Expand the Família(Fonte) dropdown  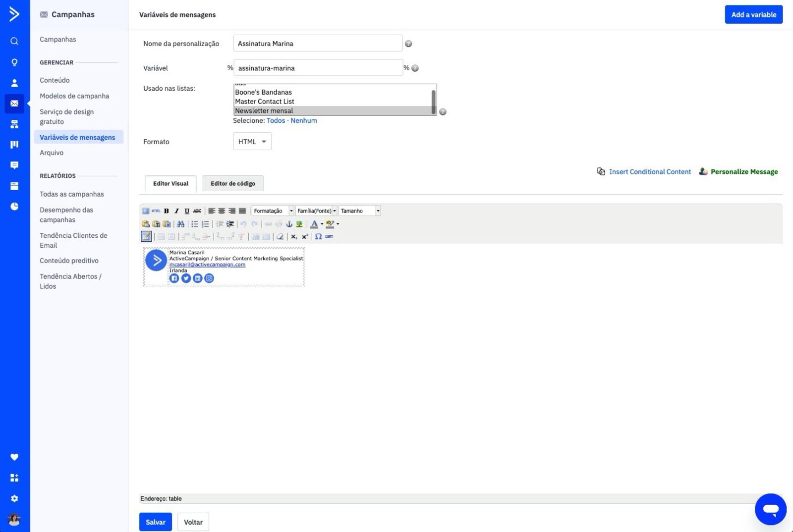pyautogui.click(x=316, y=211)
